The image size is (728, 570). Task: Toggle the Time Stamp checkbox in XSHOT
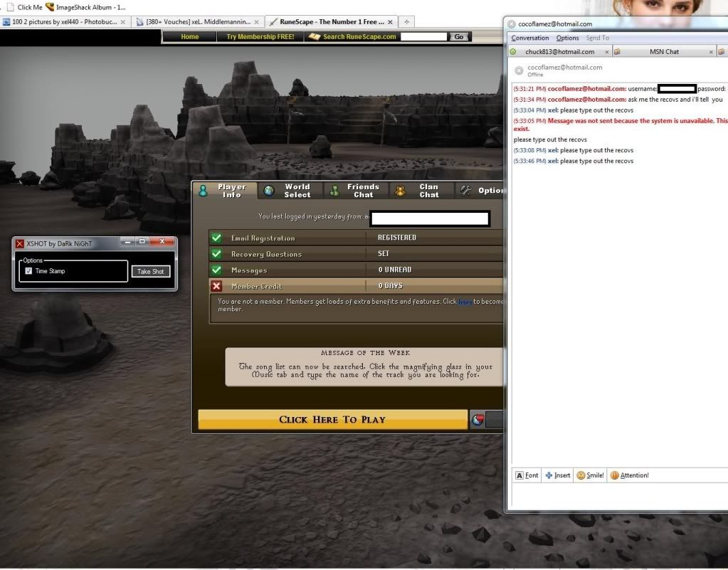(28, 270)
